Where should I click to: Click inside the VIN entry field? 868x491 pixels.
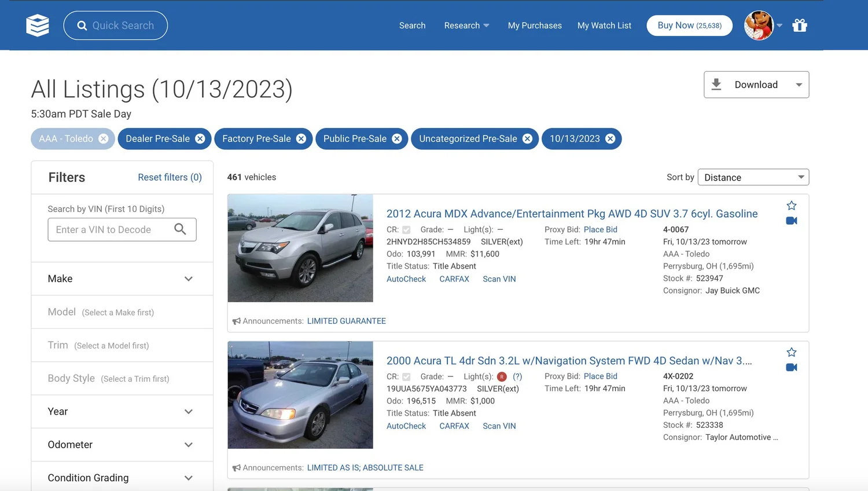tap(107, 229)
